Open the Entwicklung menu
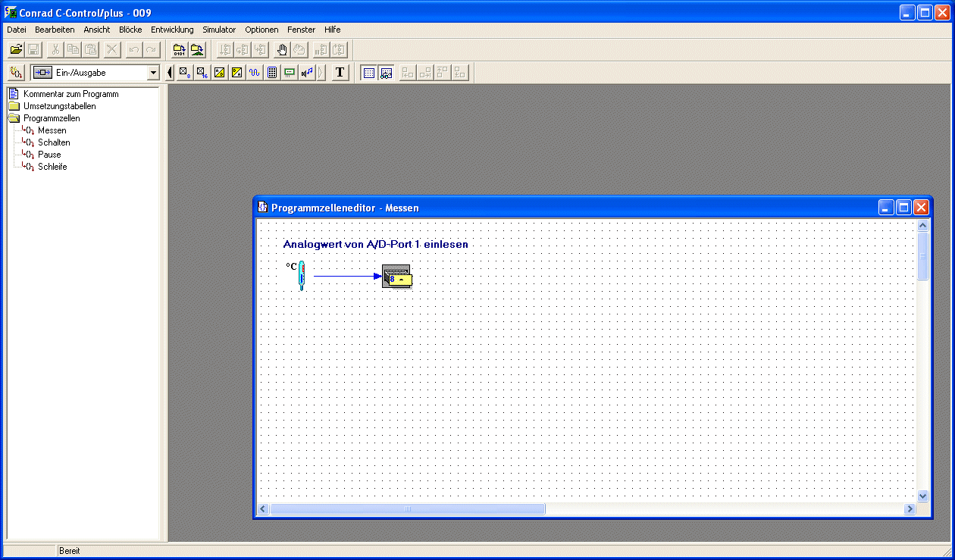Screen dimensions: 955x560 click(x=172, y=30)
